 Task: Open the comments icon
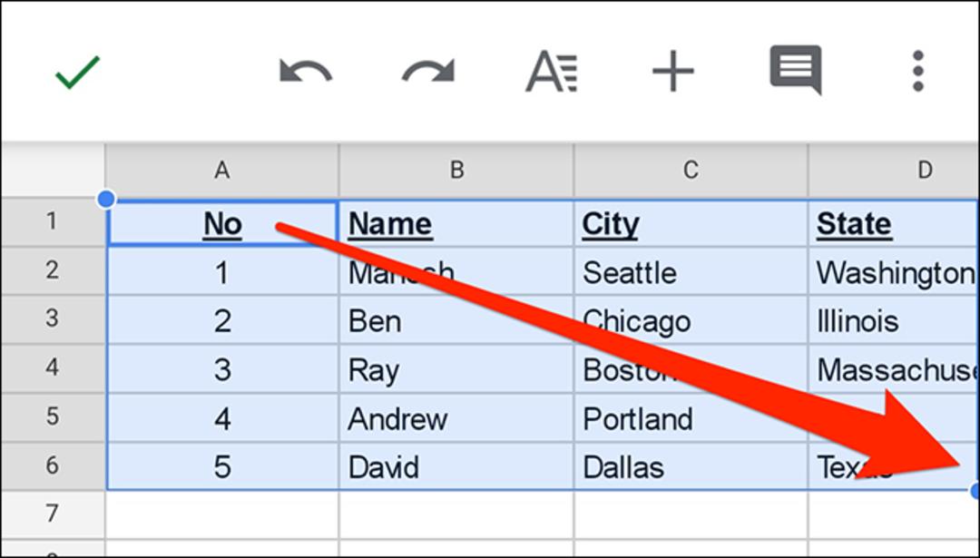pos(796,69)
